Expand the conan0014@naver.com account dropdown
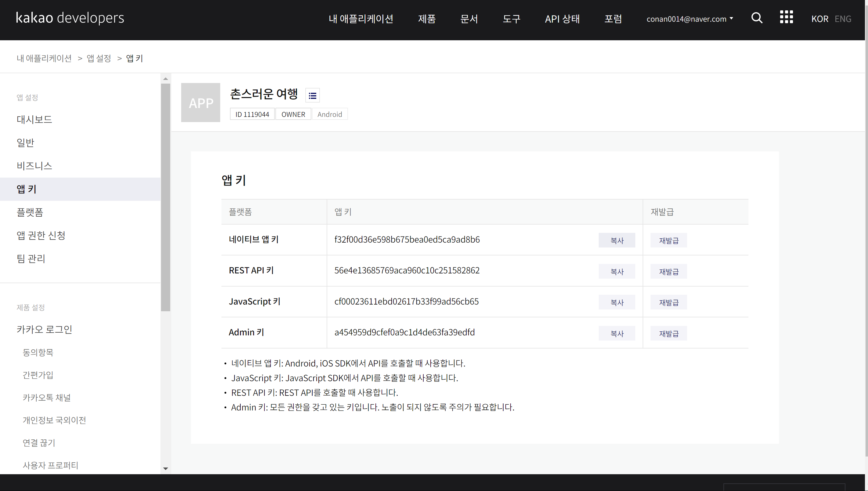The width and height of the screenshot is (868, 491). click(x=689, y=19)
